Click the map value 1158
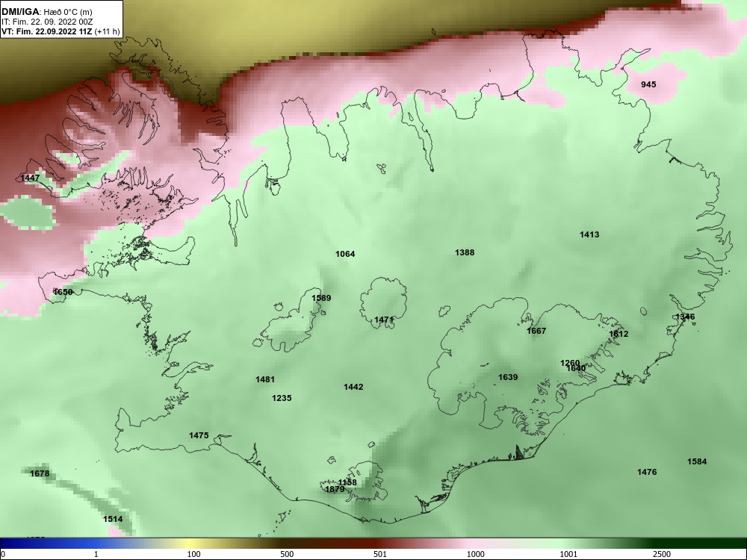The image size is (747, 560). click(x=347, y=483)
